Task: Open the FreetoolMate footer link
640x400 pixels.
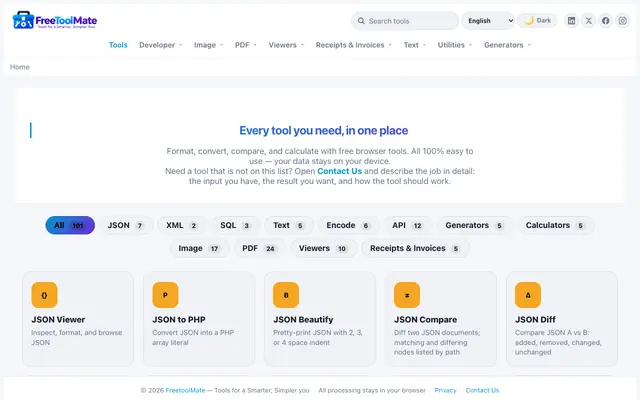Action: pyautogui.click(x=185, y=390)
